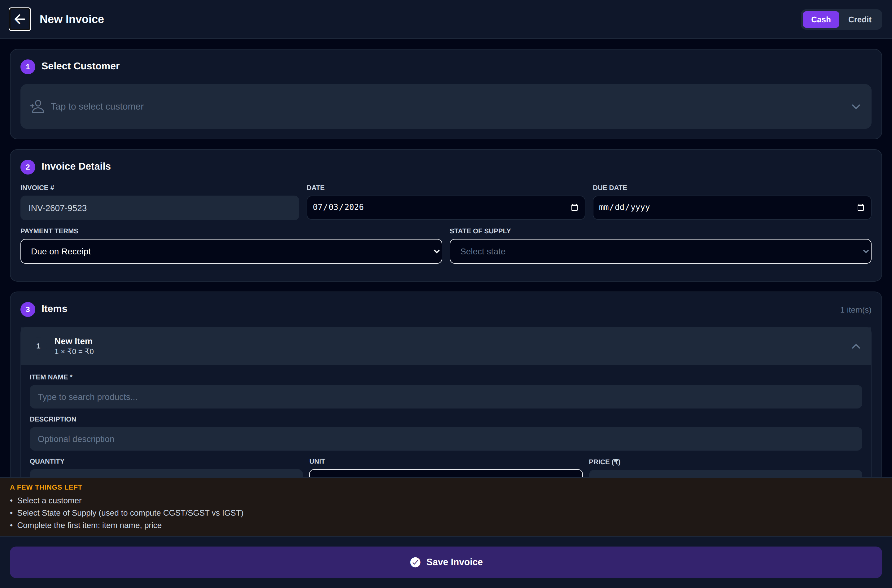Click the 'Select State of Supply' reminder
This screenshot has height=588, width=892.
coord(130,512)
